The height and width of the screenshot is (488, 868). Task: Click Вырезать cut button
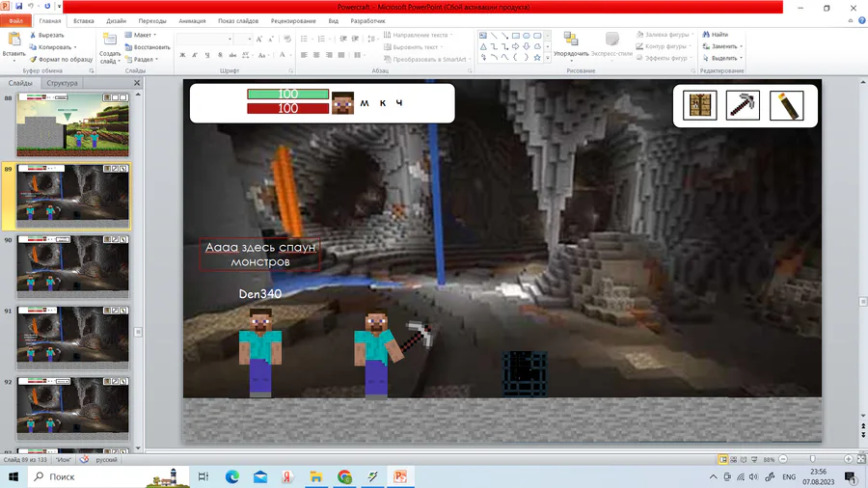pos(47,35)
